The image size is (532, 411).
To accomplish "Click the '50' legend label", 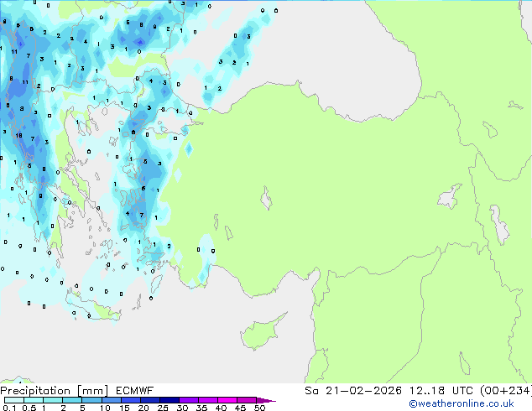I will click(x=259, y=408).
